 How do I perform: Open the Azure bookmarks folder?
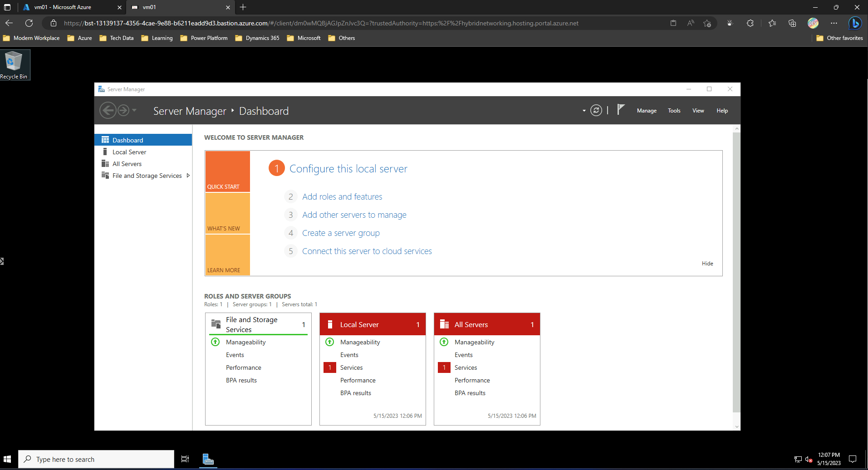coord(79,38)
